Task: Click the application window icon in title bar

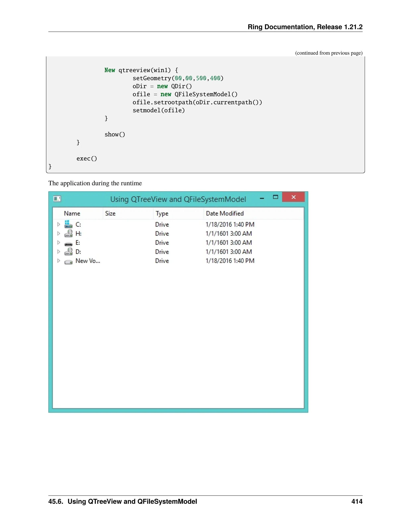Action: (57, 199)
